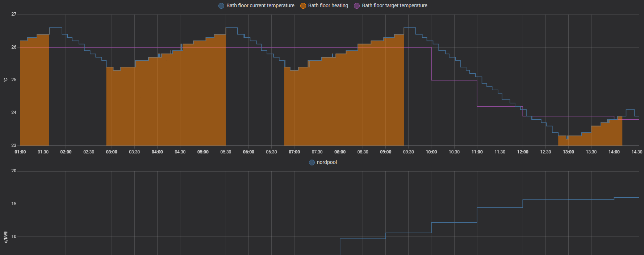Toggle the 'Bath floor target temperature' legend text
Screen dimensions: 644x255
click(394, 6)
